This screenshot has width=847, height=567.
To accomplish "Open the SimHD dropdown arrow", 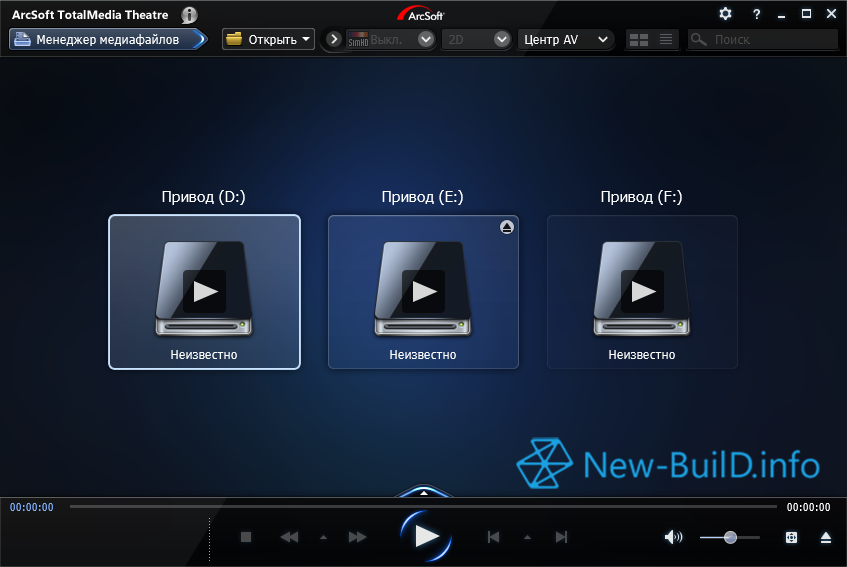I will tap(426, 39).
